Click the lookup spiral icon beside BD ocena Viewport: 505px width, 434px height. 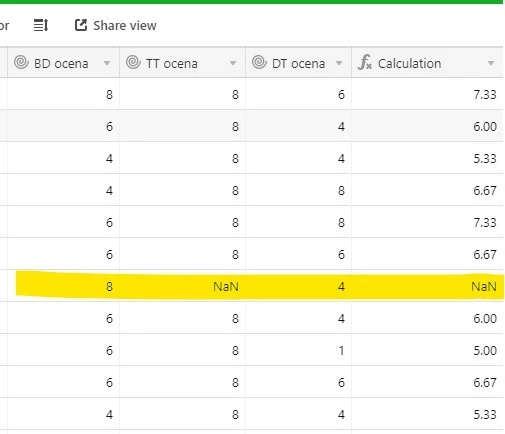click(x=21, y=62)
